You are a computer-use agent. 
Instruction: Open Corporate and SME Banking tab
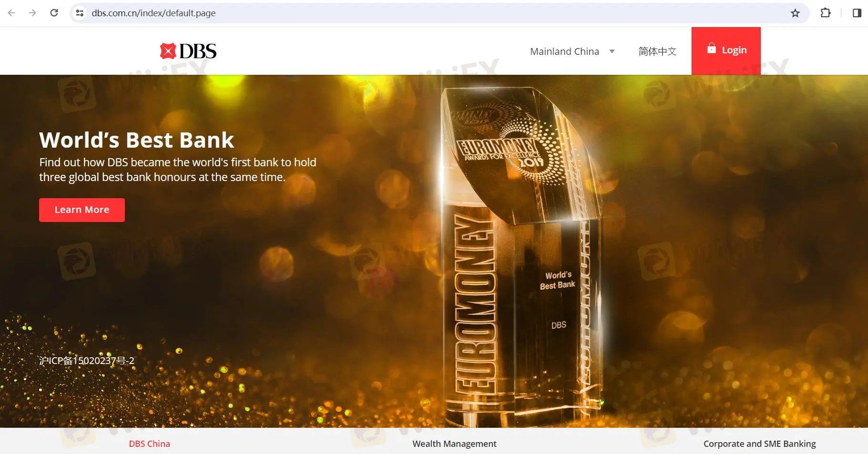759,444
